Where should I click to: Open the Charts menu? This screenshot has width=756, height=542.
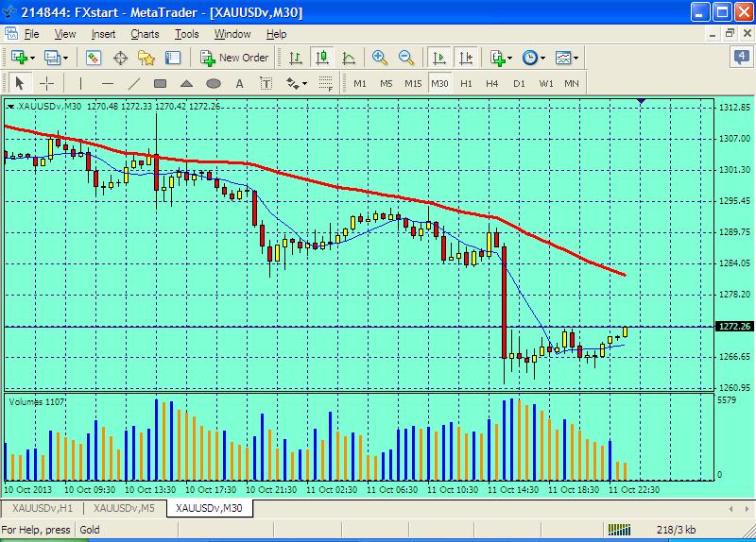tap(145, 34)
